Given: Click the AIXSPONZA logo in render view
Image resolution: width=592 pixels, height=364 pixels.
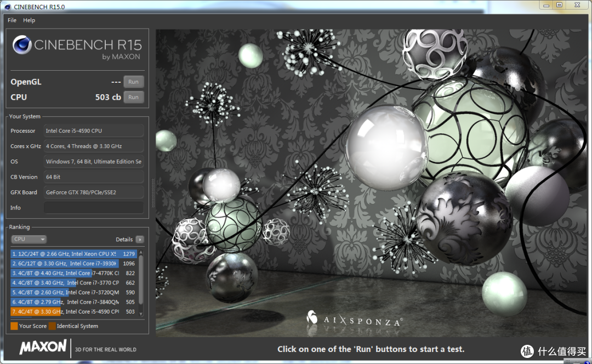Looking at the screenshot, I should (355, 320).
